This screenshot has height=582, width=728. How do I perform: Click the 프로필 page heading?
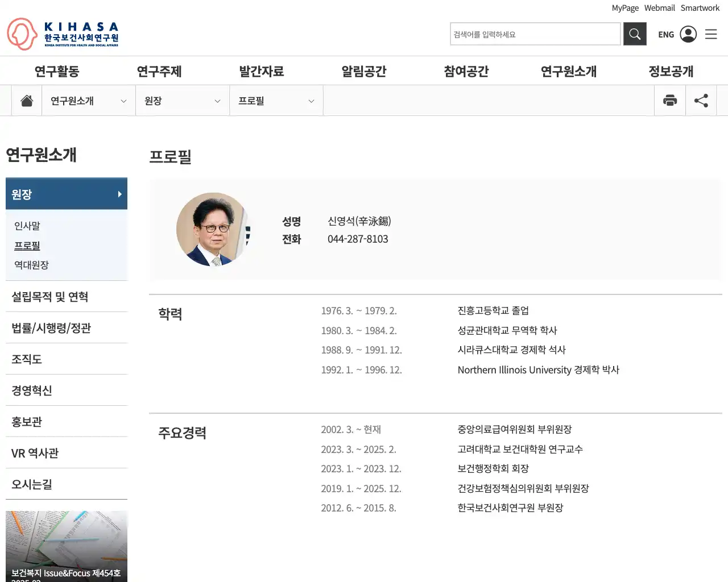[x=170, y=157]
